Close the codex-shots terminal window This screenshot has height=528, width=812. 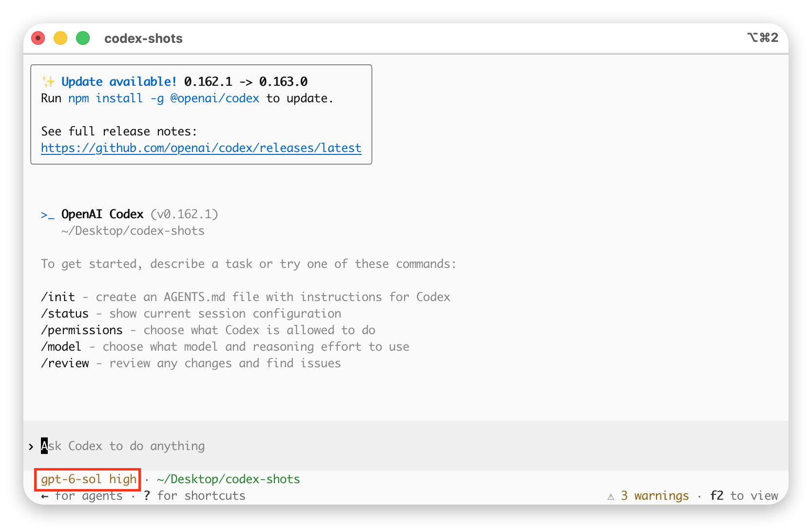tap(38, 38)
